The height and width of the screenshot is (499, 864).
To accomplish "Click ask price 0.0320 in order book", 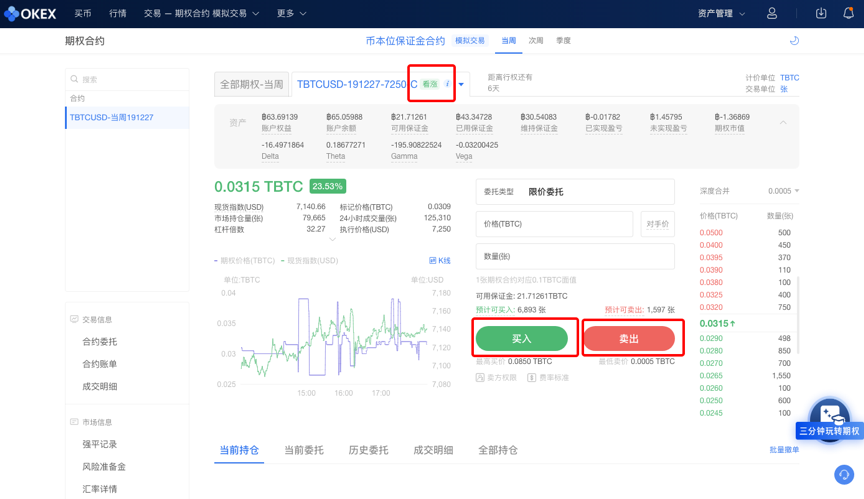I will point(711,307).
